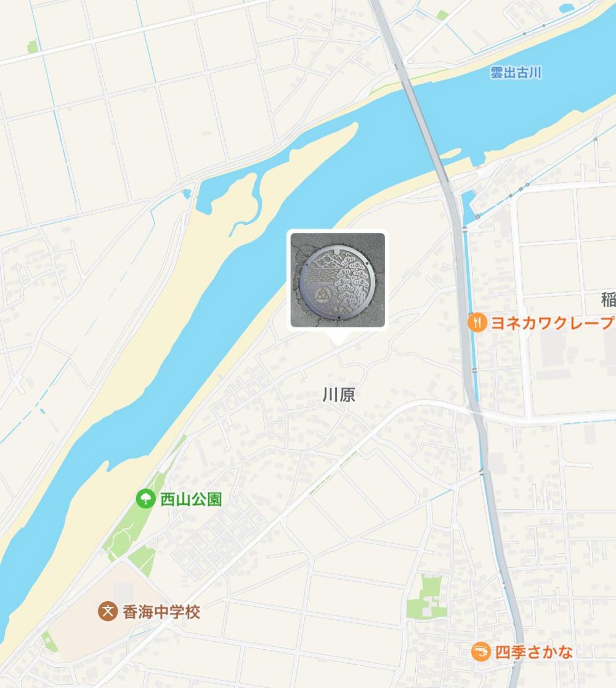Click the 川原 district label
This screenshot has width=616, height=688.
point(339,395)
